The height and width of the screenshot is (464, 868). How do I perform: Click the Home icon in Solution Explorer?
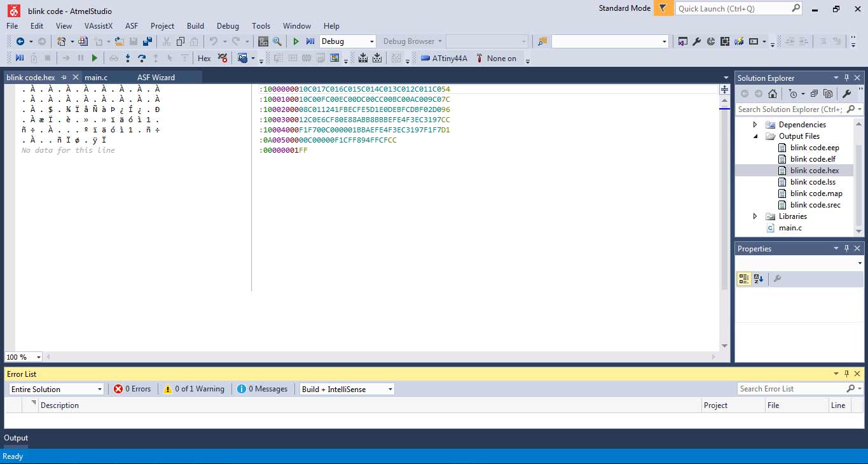pos(773,94)
